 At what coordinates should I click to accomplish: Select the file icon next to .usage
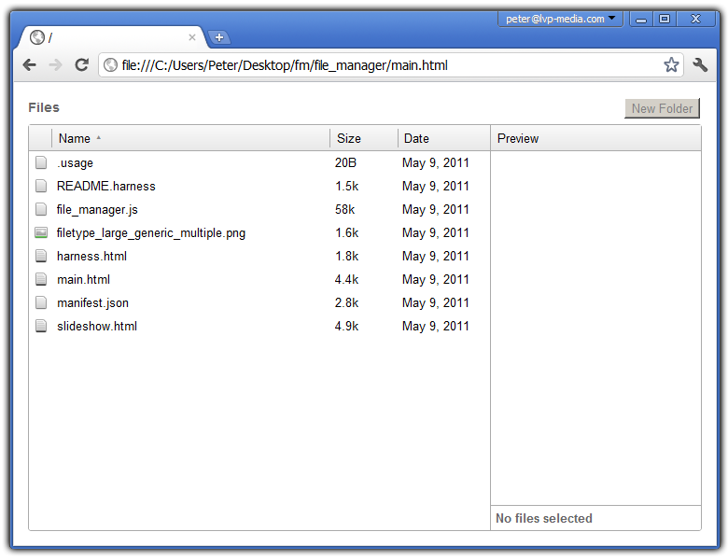coord(41,162)
